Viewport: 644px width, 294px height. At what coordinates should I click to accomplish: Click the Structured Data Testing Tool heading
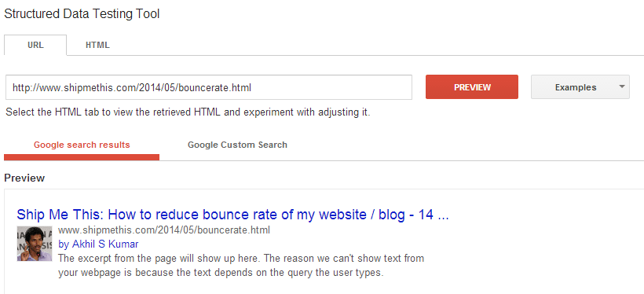82,13
